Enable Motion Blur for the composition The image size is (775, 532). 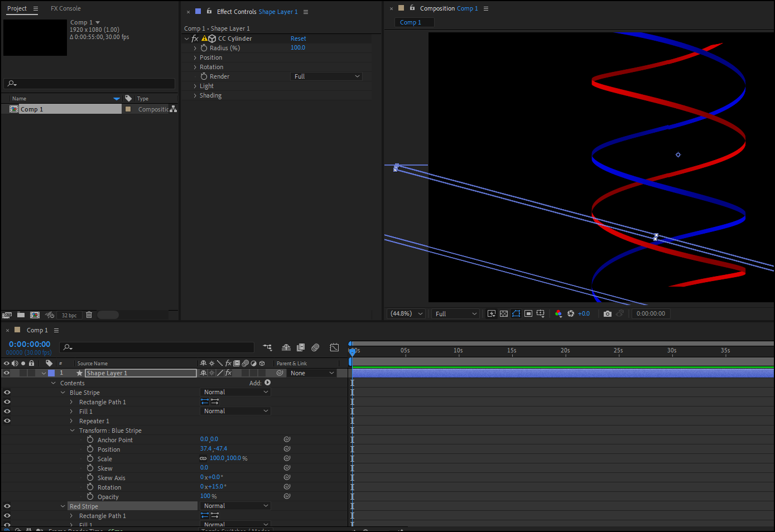point(315,347)
